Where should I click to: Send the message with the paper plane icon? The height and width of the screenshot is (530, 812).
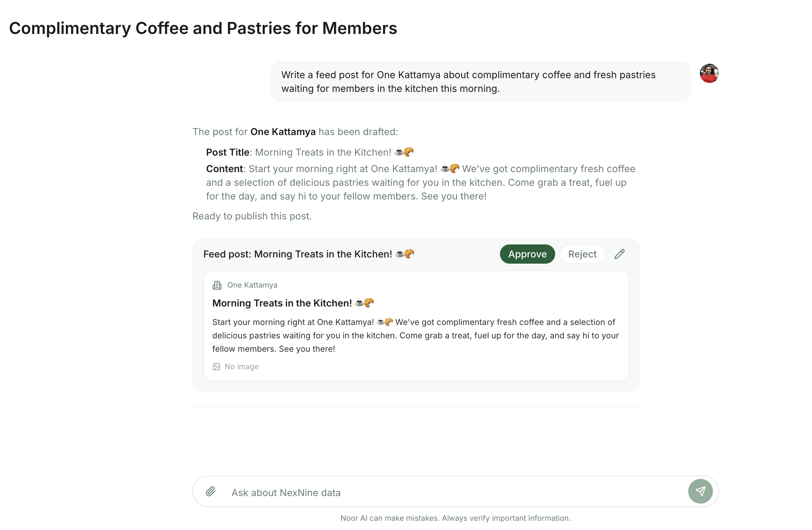coord(700,491)
